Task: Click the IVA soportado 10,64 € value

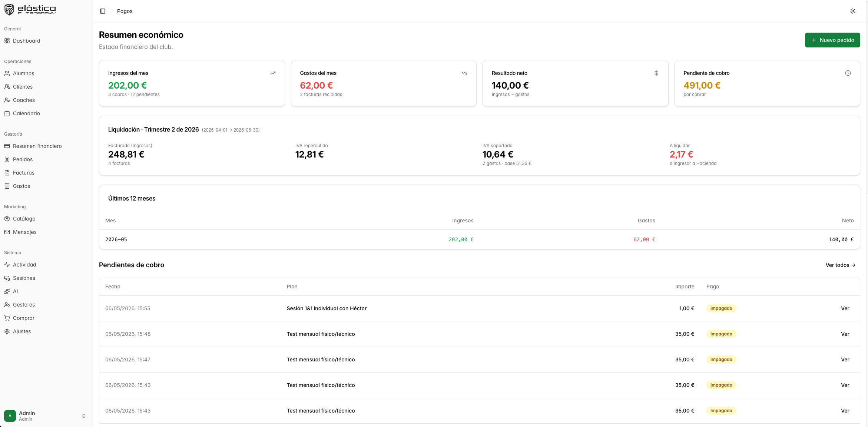Action: (498, 155)
